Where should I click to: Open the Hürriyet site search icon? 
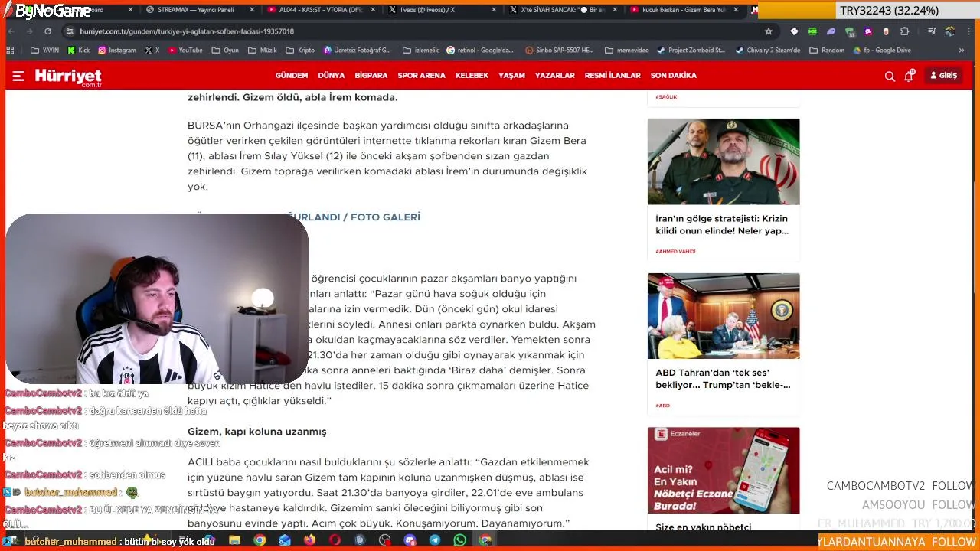coord(890,76)
